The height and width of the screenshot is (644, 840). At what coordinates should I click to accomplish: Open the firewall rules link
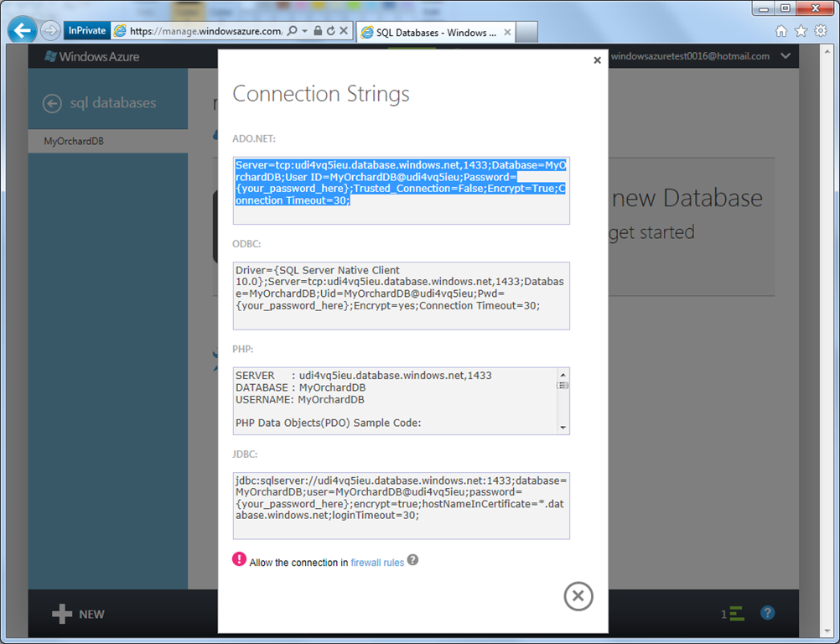[377, 563]
